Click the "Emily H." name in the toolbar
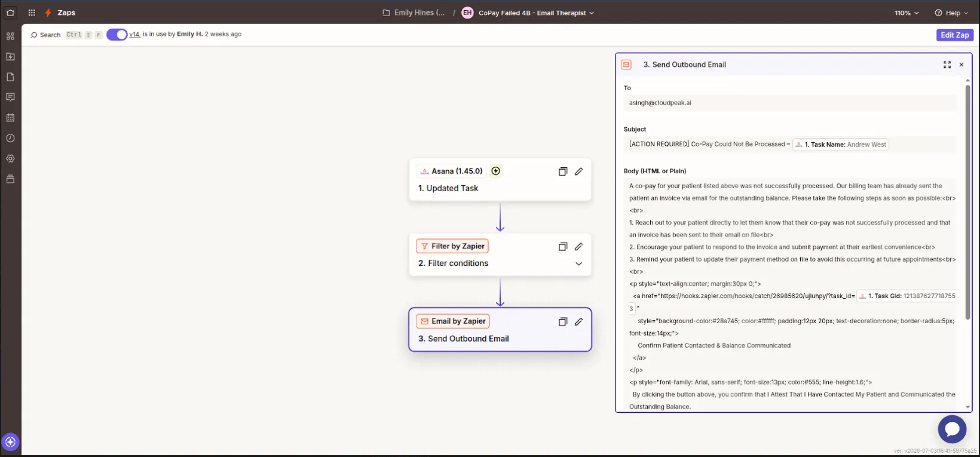The height and width of the screenshot is (457, 980). click(189, 34)
